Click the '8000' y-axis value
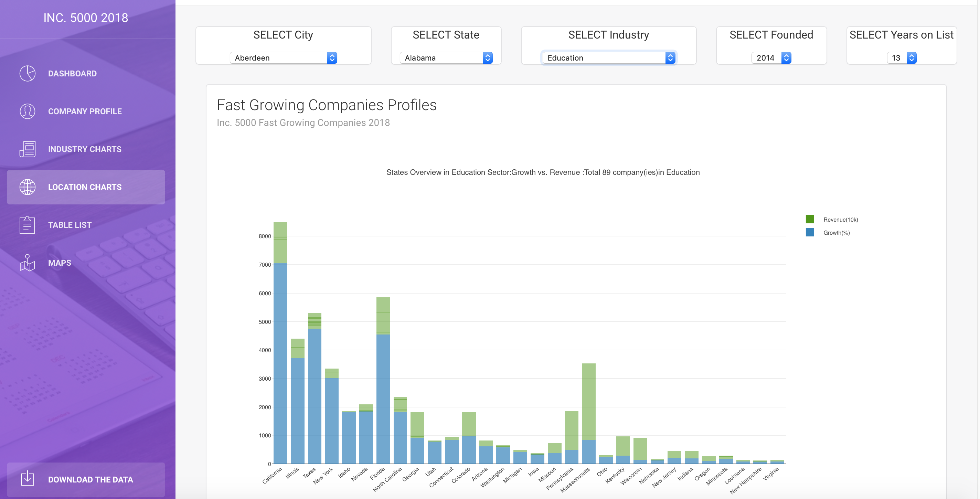This screenshot has height=499, width=980. [x=265, y=236]
